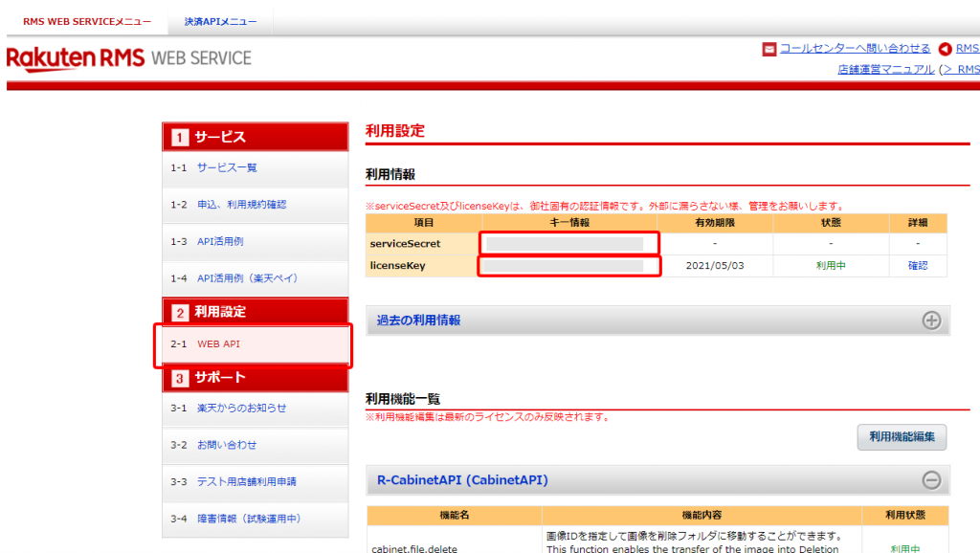Open the RMS WEB SERVICEメニュー tab
Screen dimensions: 980x553
pos(87,22)
